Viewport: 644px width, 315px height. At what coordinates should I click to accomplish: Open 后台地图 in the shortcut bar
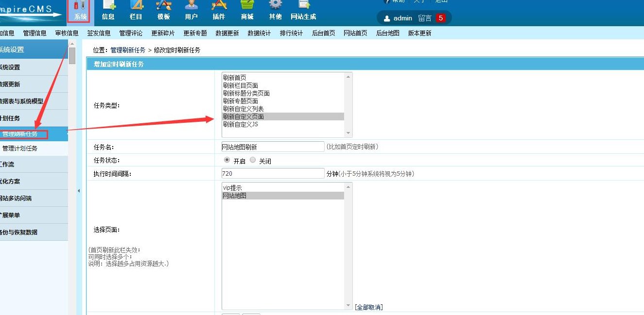pyautogui.click(x=388, y=33)
